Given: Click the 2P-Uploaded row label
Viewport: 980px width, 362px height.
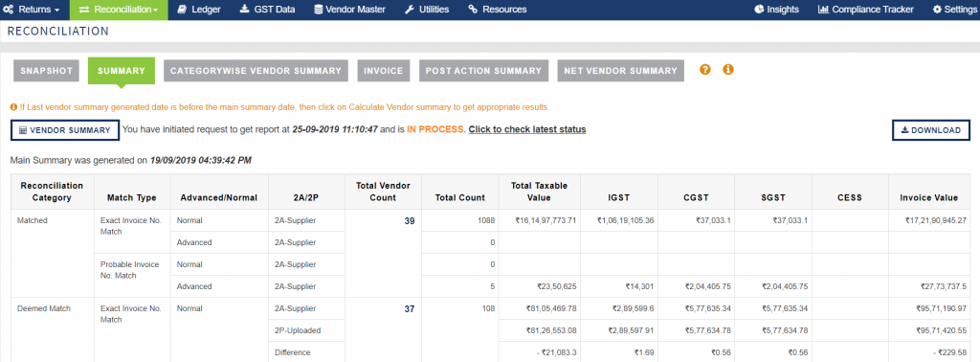Looking at the screenshot, I should pos(297,330).
